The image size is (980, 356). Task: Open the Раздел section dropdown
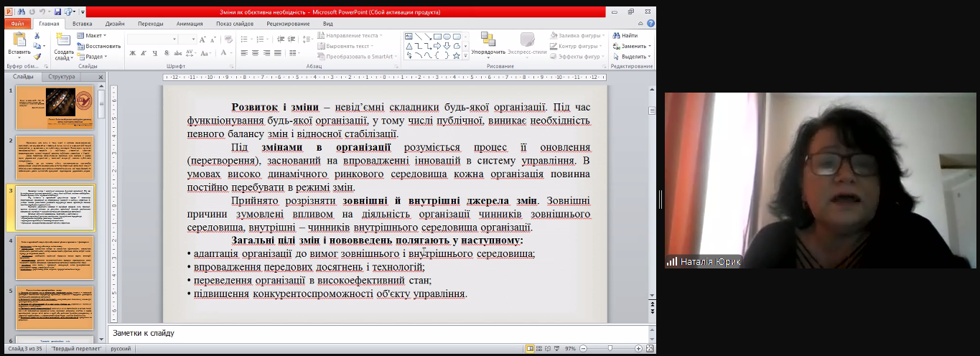91,56
